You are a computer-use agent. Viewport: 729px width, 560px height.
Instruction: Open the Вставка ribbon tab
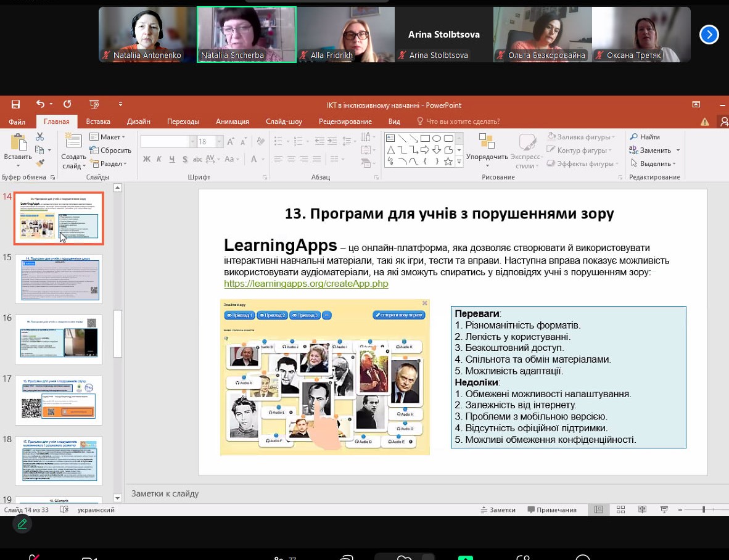(x=98, y=121)
